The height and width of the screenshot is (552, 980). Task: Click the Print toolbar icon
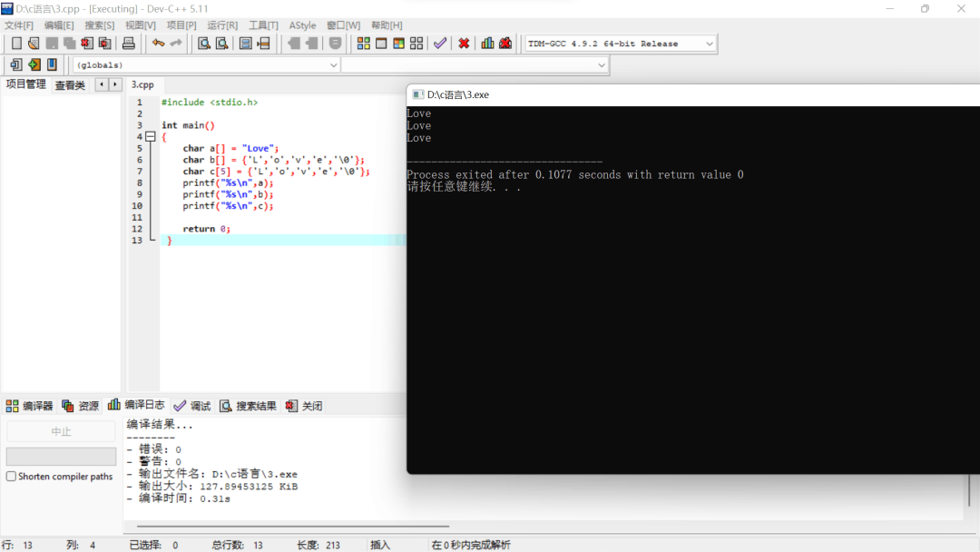tap(129, 44)
